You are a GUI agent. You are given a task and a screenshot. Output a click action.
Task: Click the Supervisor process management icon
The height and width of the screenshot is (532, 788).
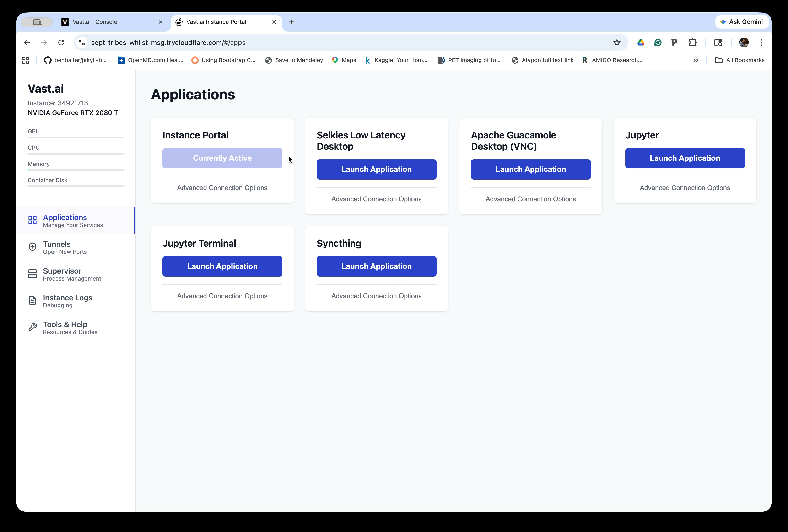(32, 274)
